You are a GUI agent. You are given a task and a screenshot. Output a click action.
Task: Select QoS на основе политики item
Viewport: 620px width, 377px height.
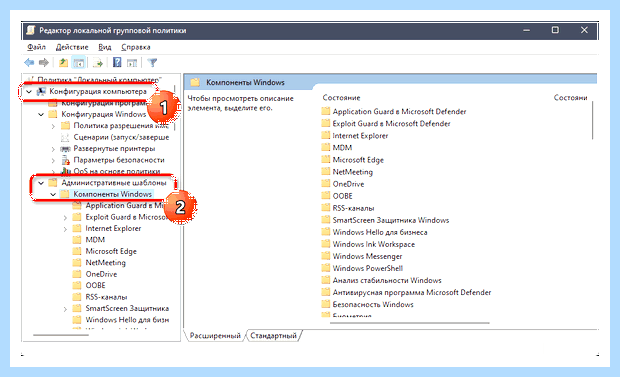117,171
